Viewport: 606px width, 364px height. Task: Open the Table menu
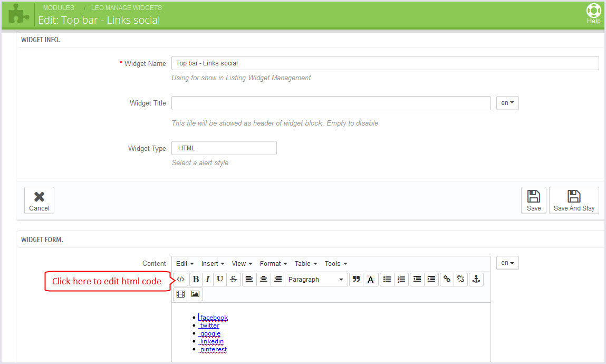tap(306, 264)
